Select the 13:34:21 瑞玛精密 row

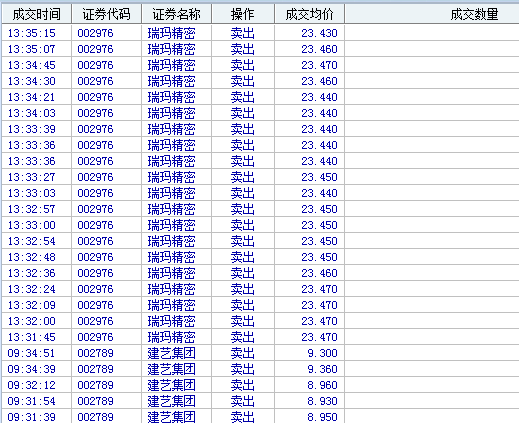[x=260, y=97]
